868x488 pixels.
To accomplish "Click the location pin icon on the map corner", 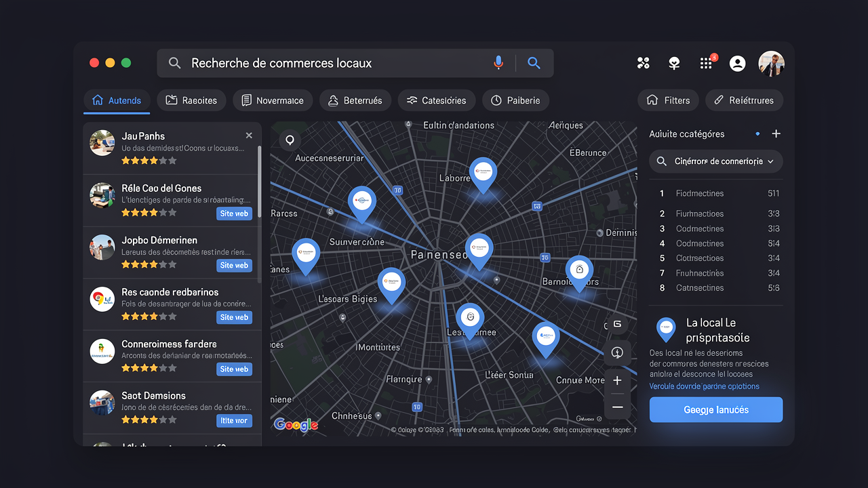I will pyautogui.click(x=290, y=140).
